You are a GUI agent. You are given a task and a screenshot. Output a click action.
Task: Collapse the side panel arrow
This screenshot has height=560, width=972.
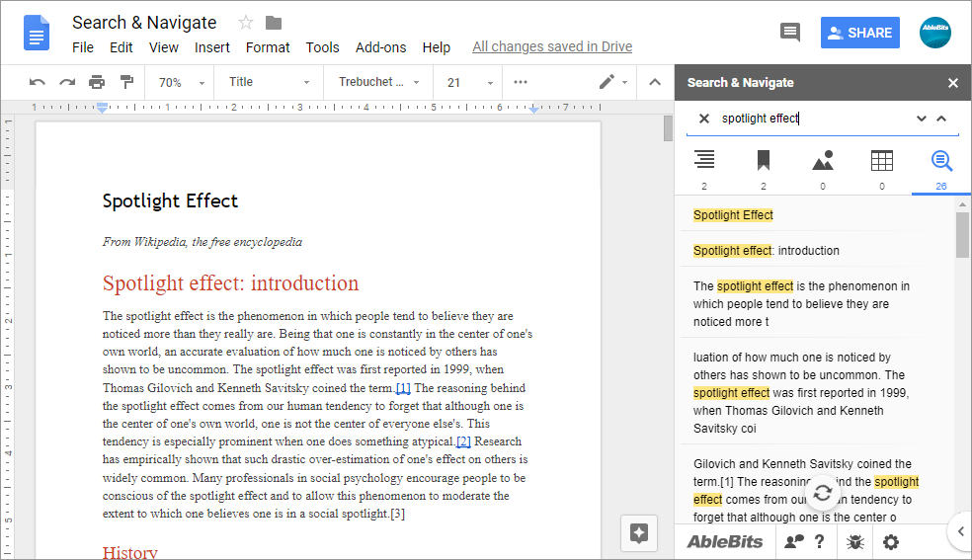(x=961, y=531)
